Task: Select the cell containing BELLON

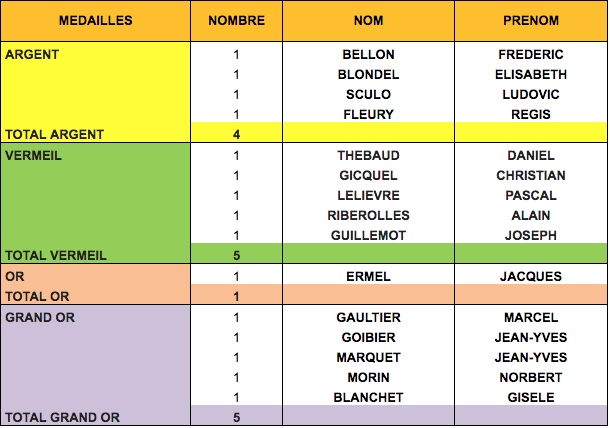Action: click(368, 54)
